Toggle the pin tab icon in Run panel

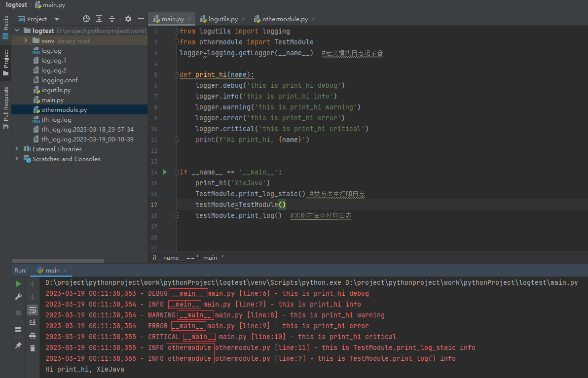pyautogui.click(x=18, y=345)
